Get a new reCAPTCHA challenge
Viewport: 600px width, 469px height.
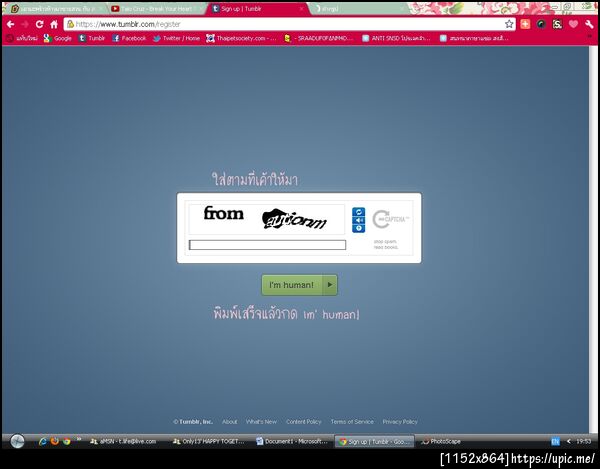click(x=359, y=212)
